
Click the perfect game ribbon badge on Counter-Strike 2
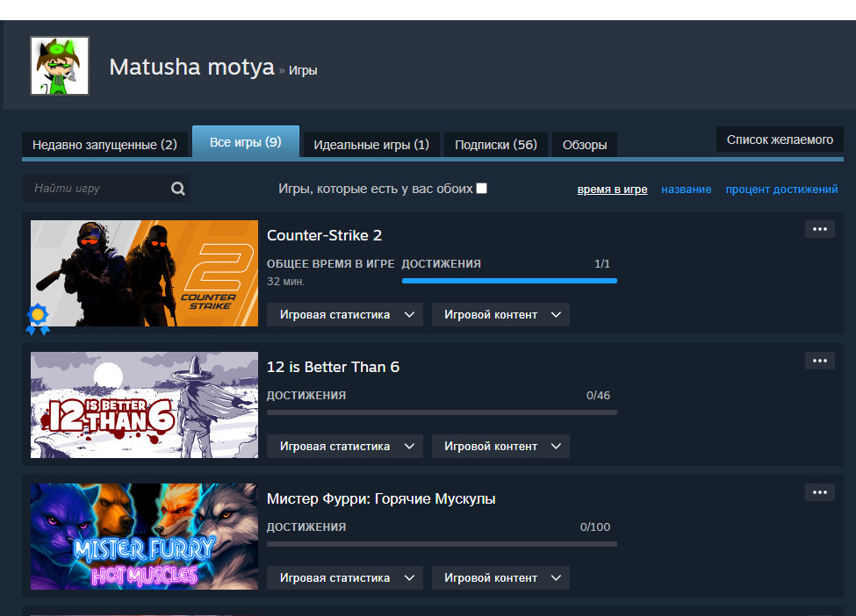38,319
